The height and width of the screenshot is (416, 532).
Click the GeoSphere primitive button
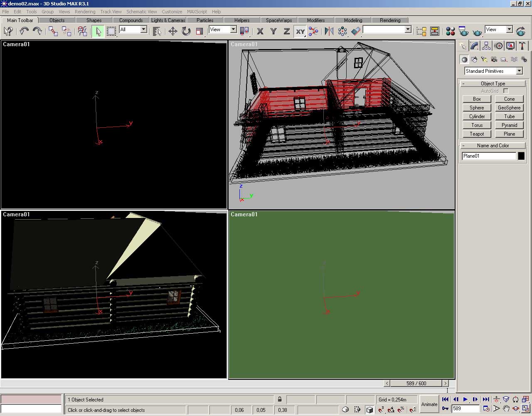click(x=509, y=108)
